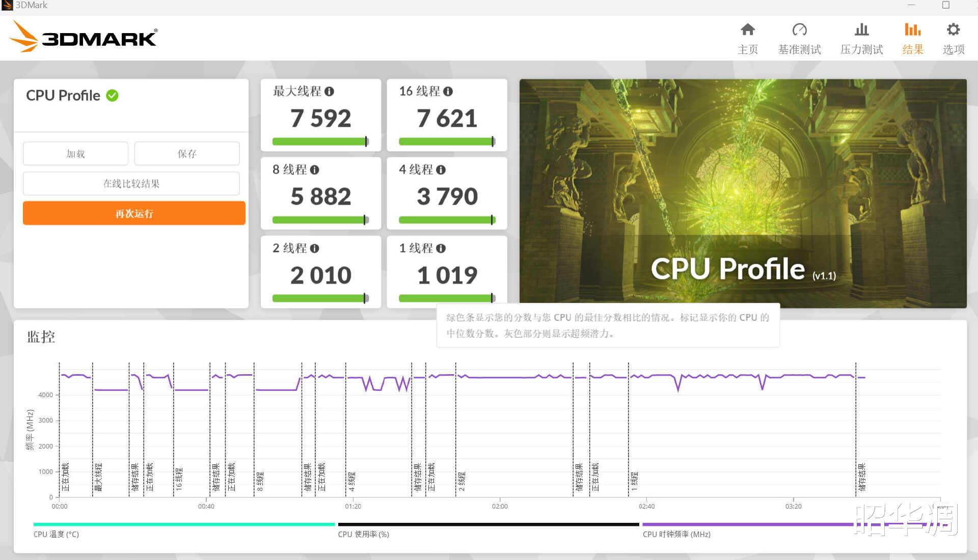
Task: Click info icon next to 16 线程
Action: [448, 92]
